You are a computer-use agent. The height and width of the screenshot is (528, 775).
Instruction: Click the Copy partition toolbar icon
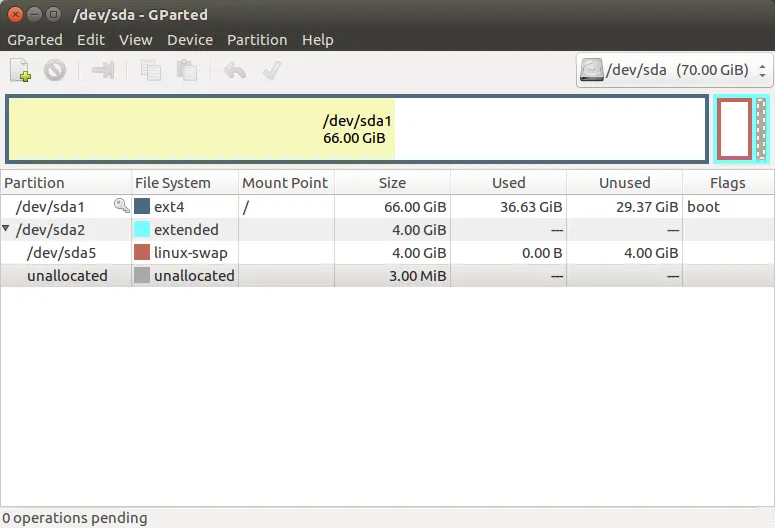tap(150, 70)
